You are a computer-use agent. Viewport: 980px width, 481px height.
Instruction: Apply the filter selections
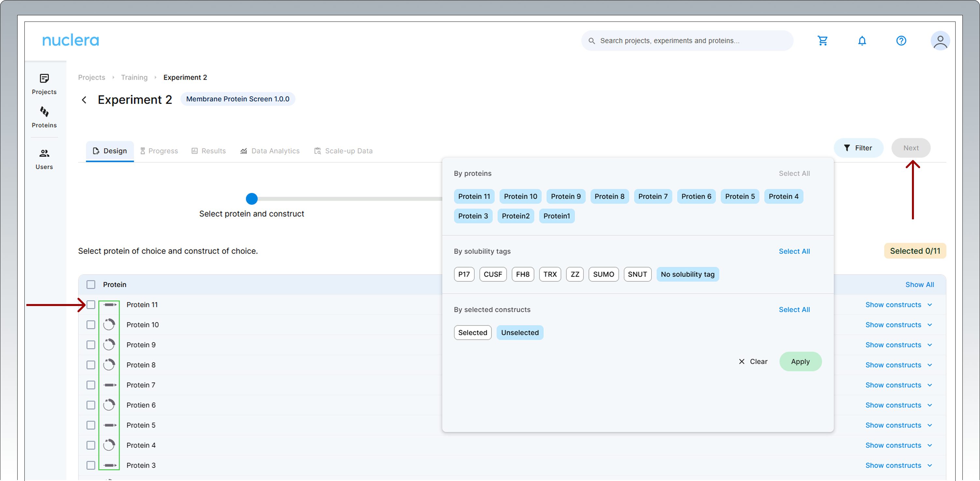tap(800, 361)
